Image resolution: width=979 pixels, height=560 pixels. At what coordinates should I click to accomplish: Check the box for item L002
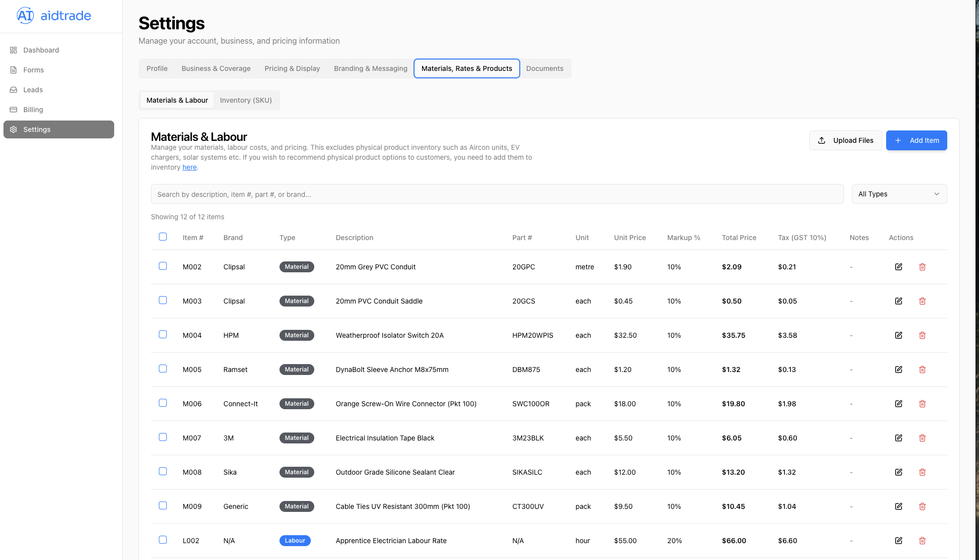163,540
